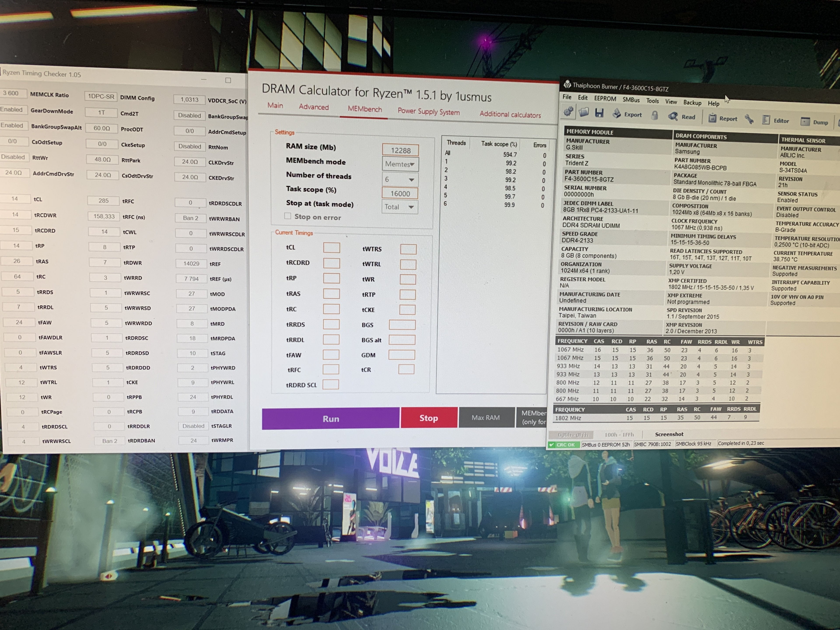The image size is (840, 630).
Task: Expand the Number of threads dropdown
Action: pos(400,179)
